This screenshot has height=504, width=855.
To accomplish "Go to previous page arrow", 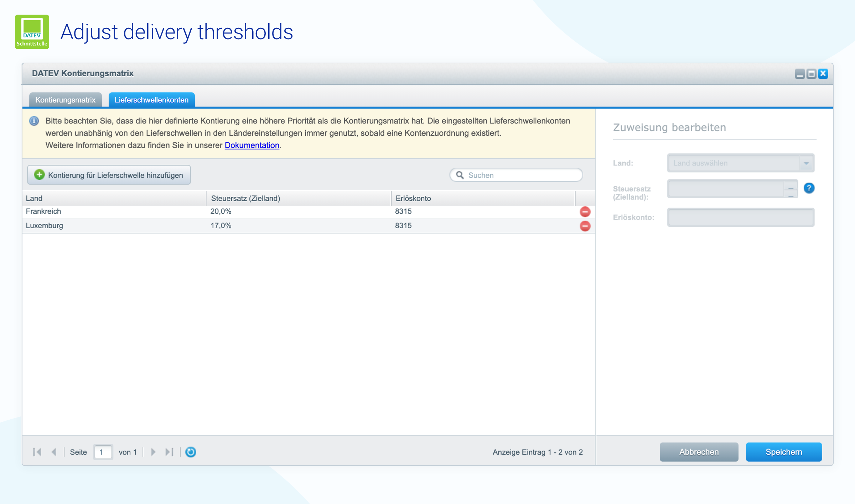I will point(54,452).
